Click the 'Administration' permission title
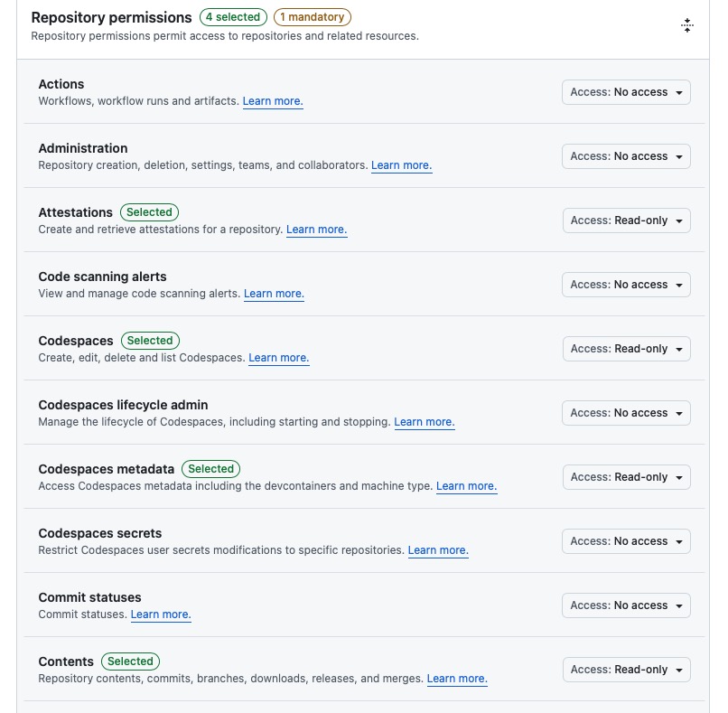This screenshot has height=713, width=728. (83, 148)
